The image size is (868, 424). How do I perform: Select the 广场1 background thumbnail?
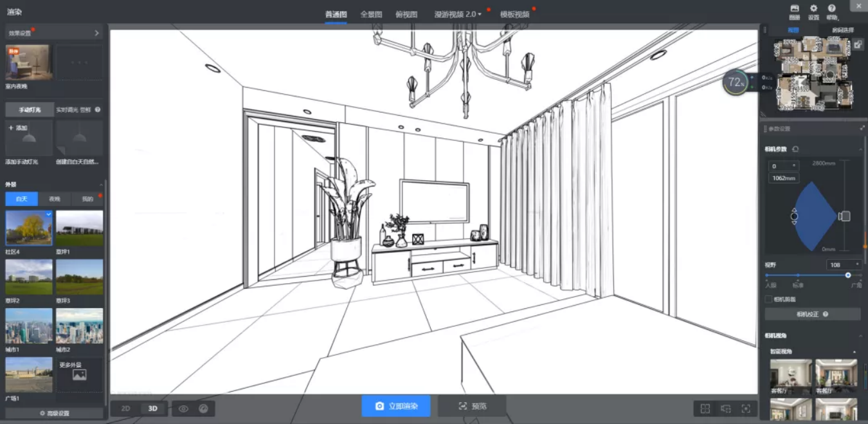(x=29, y=374)
